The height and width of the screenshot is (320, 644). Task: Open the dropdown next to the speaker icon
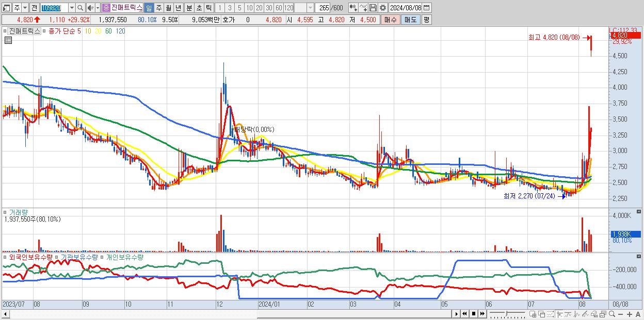coord(98,8)
